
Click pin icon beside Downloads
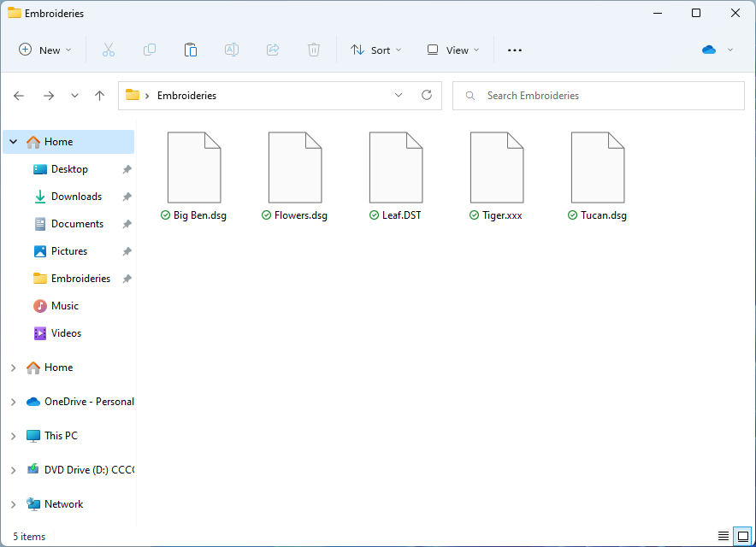127,197
